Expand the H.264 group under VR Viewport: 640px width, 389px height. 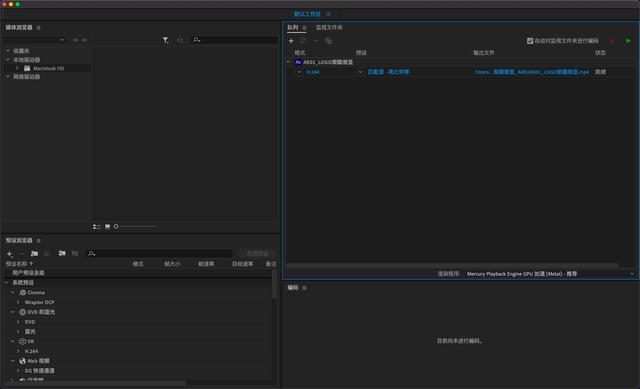click(x=18, y=351)
